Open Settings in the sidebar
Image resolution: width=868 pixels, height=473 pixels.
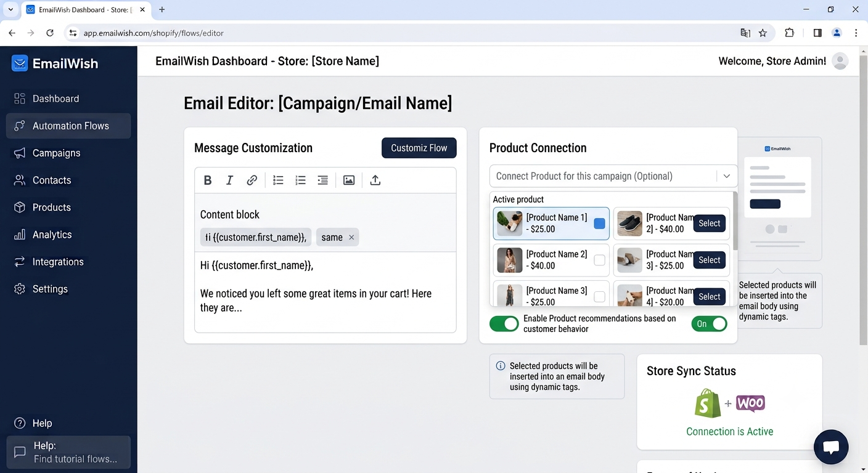68,289
